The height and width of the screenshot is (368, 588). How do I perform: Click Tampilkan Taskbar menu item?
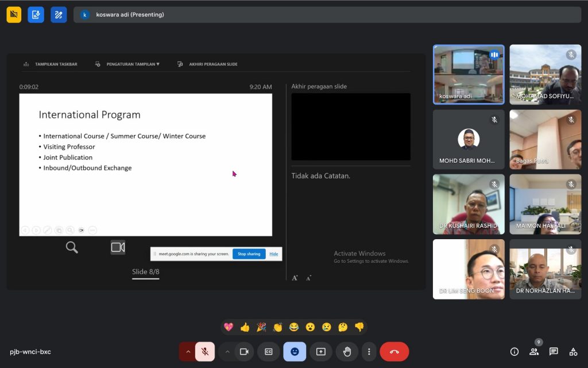pos(51,64)
